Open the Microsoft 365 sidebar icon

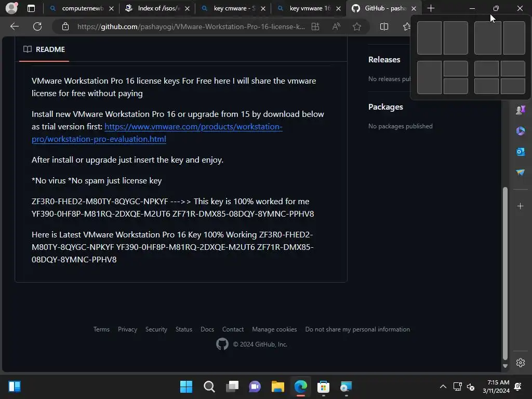pyautogui.click(x=520, y=130)
